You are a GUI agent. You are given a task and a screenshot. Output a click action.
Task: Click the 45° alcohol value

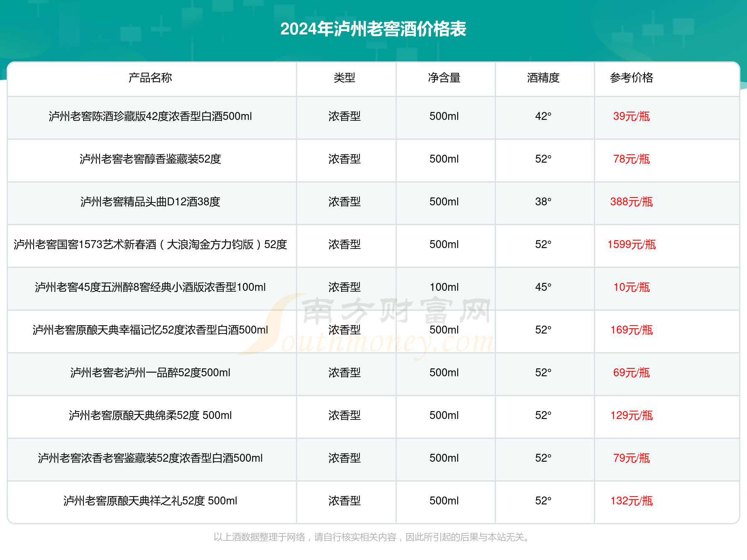[543, 287]
